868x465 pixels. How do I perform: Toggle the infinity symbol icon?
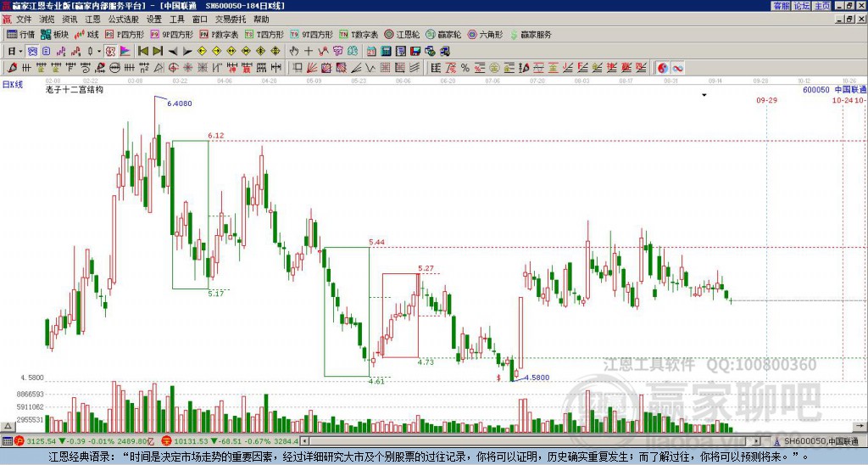tap(677, 68)
